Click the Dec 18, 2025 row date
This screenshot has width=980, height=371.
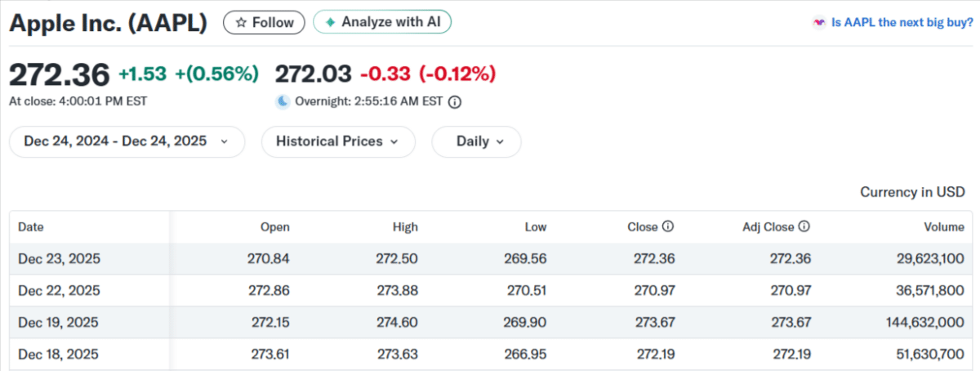click(59, 354)
